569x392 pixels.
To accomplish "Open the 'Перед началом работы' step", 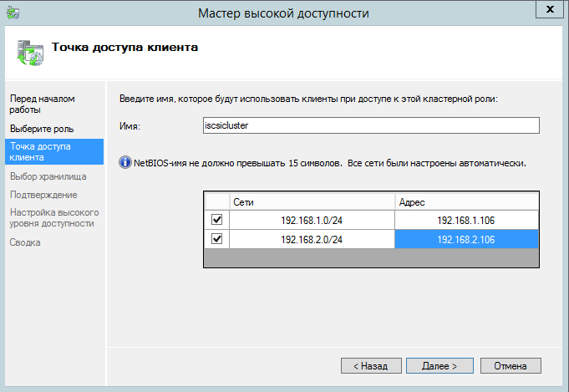I will [x=42, y=104].
